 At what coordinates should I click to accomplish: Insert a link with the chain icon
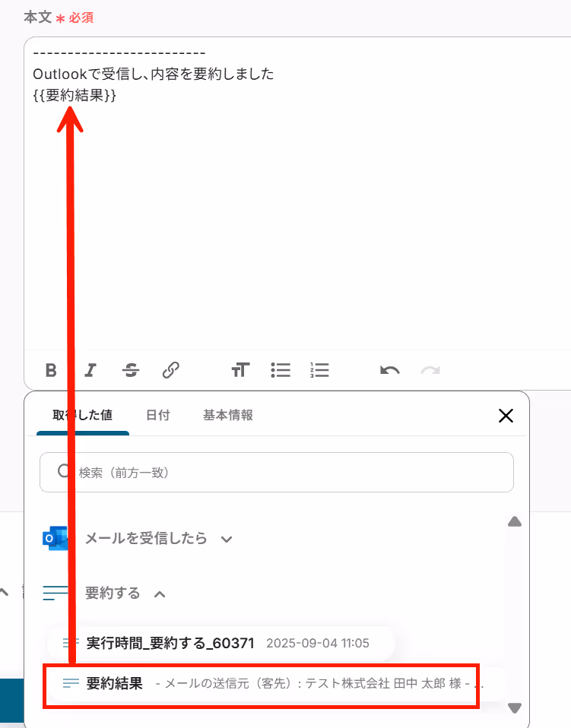point(170,370)
